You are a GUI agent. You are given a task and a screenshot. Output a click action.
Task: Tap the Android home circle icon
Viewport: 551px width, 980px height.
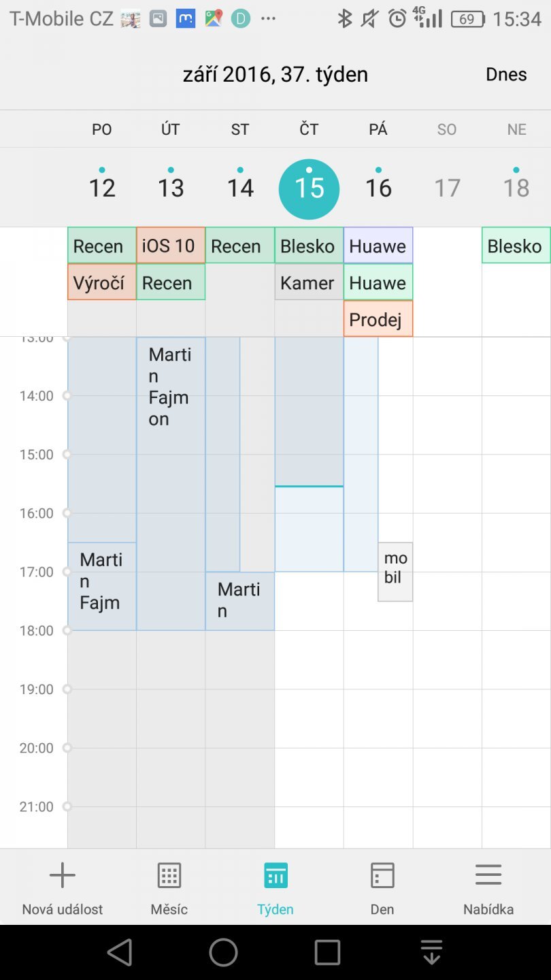(223, 953)
